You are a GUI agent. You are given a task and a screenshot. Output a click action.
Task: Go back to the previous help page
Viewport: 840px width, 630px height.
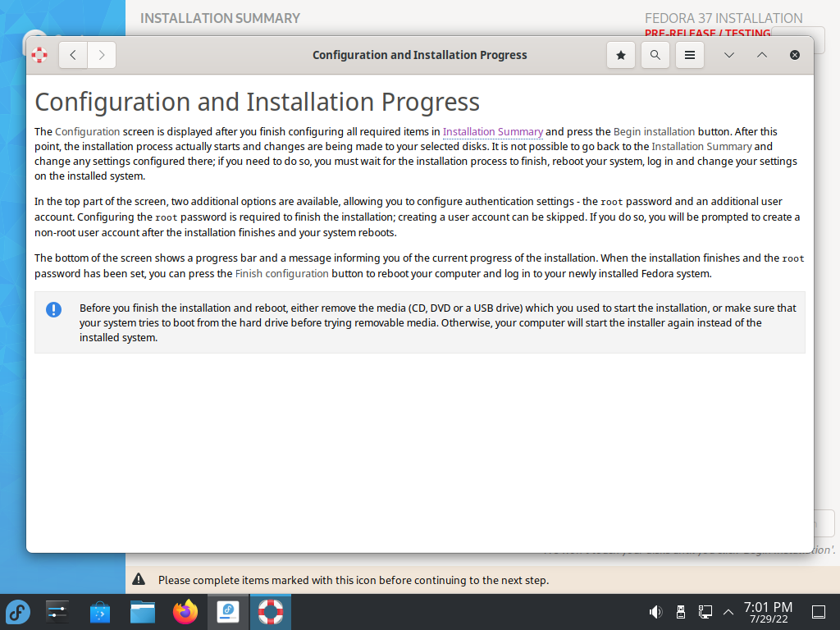(x=73, y=55)
